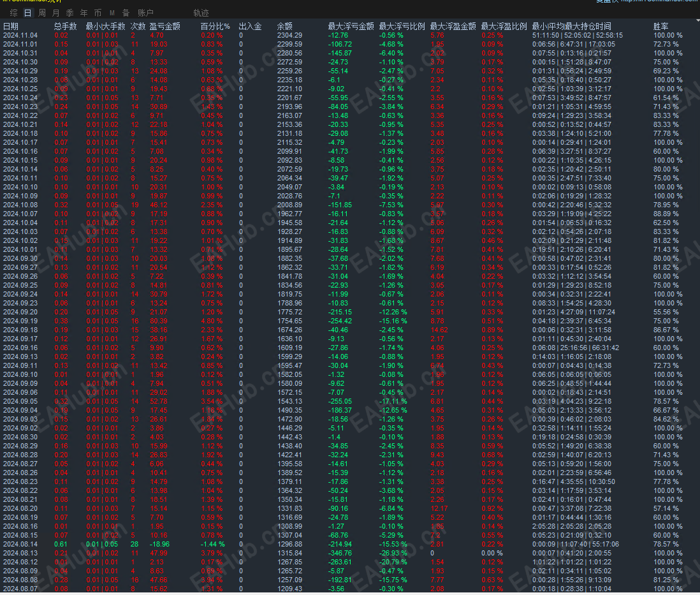Click the floating loss ratio -15.16 %

coord(393,321)
